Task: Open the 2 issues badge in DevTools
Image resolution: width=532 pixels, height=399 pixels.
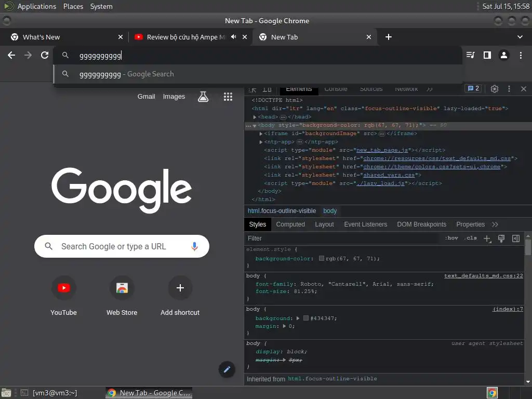Action: pos(473,88)
